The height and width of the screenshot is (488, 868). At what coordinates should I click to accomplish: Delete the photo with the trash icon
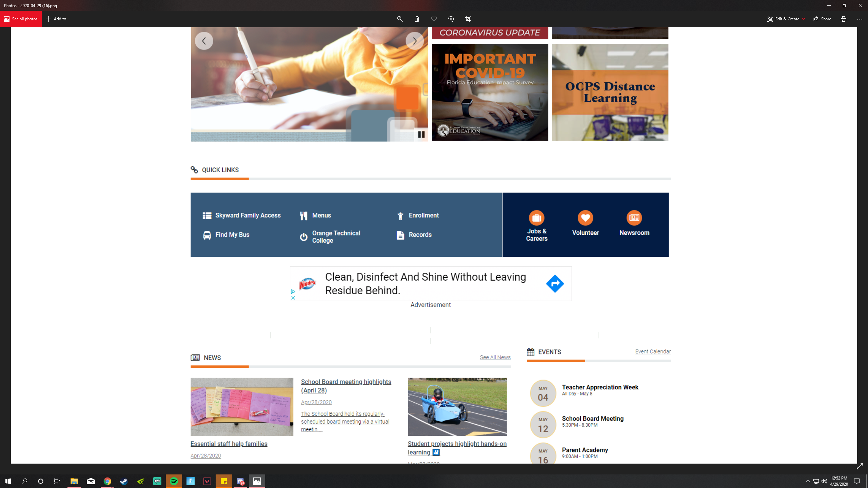[x=417, y=19]
